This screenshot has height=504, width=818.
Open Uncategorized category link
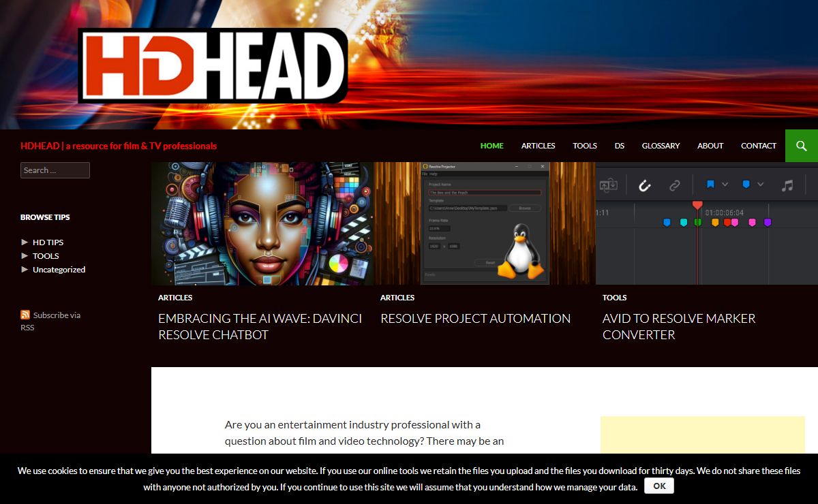click(x=59, y=270)
